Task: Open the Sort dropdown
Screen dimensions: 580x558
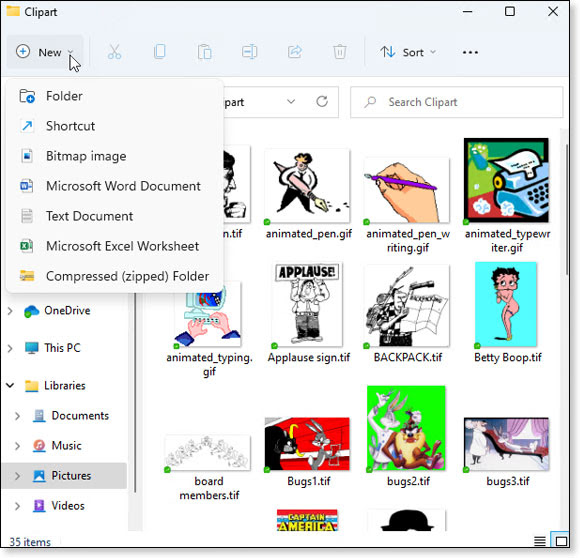Action: click(x=408, y=53)
